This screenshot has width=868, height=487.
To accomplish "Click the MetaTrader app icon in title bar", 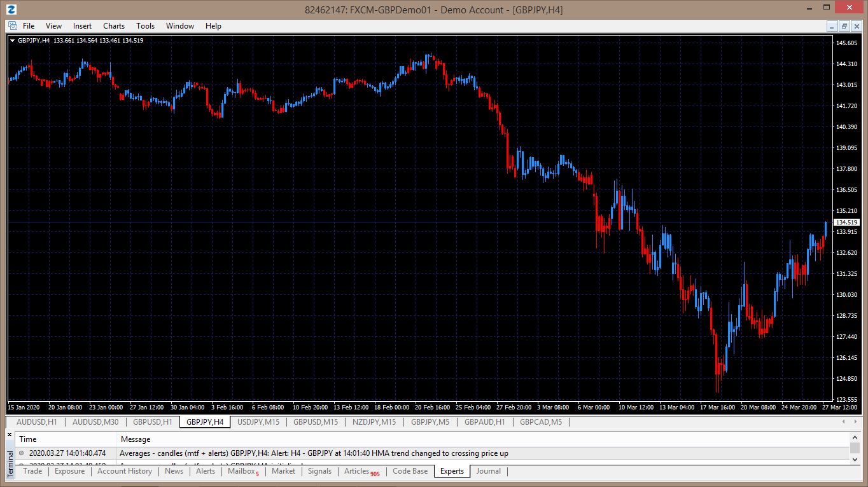I will [x=11, y=10].
